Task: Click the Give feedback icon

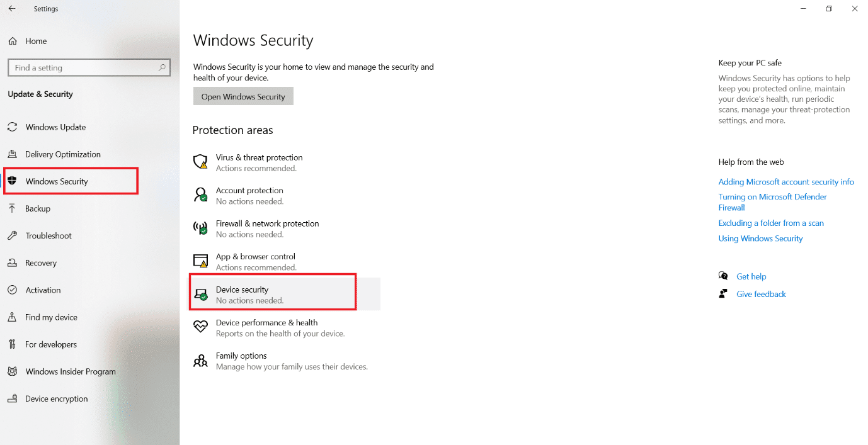Action: click(x=724, y=293)
